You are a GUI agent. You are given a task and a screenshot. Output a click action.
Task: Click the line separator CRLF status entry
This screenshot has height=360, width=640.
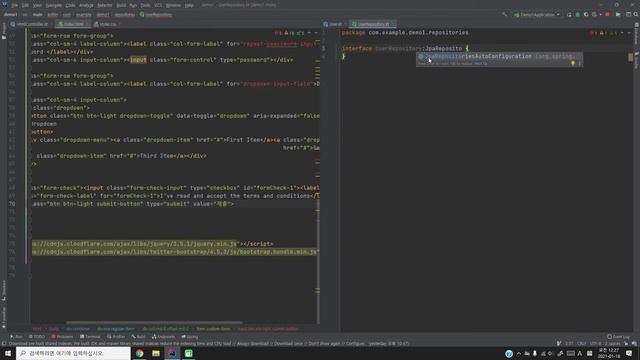pos(582,344)
